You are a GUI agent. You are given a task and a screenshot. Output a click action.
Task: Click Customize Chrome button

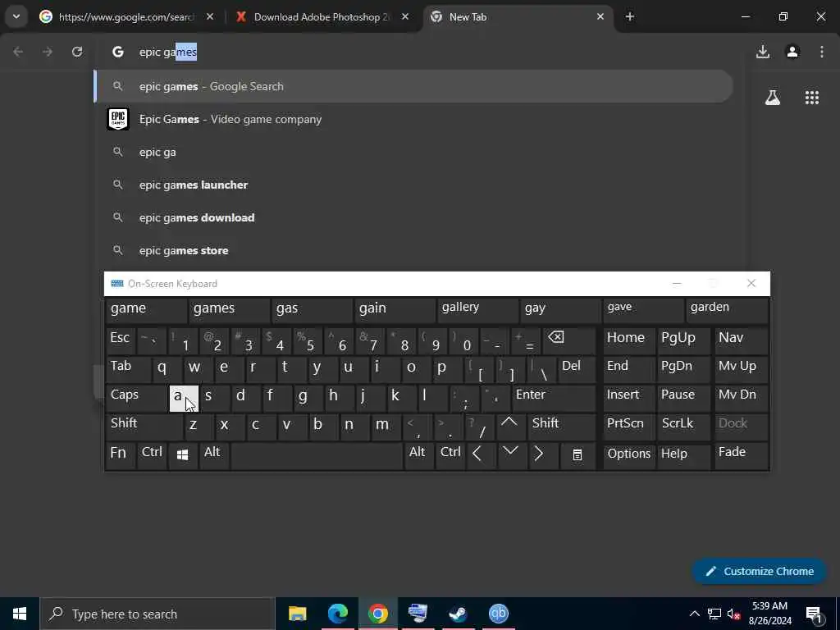point(759,571)
